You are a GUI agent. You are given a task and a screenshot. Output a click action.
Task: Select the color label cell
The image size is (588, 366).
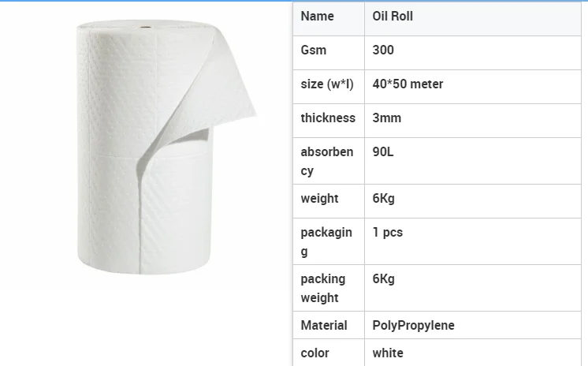coord(329,353)
